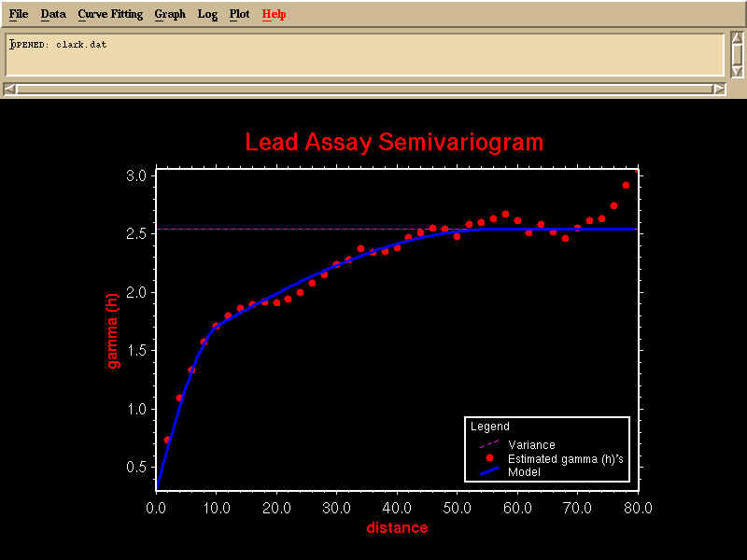Click the '70.0' x-axis tick label
This screenshot has width=747, height=560.
pos(578,508)
